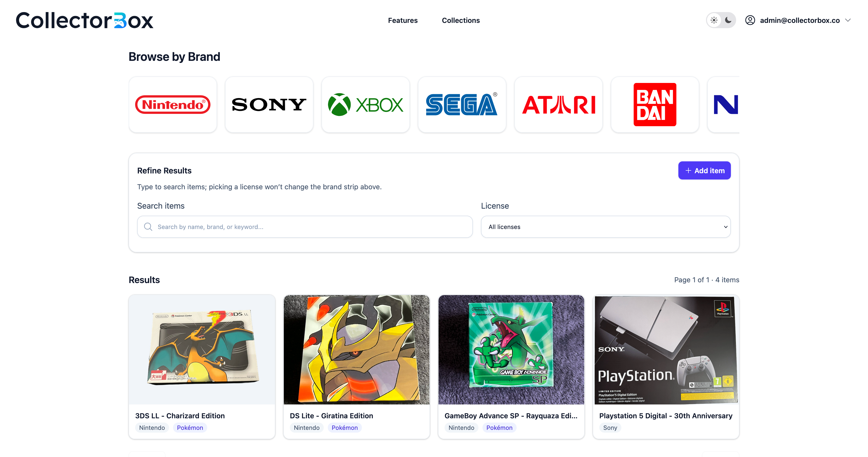Image resolution: width=868 pixels, height=457 pixels.
Task: Pick the Atari brand logo card
Action: click(558, 105)
